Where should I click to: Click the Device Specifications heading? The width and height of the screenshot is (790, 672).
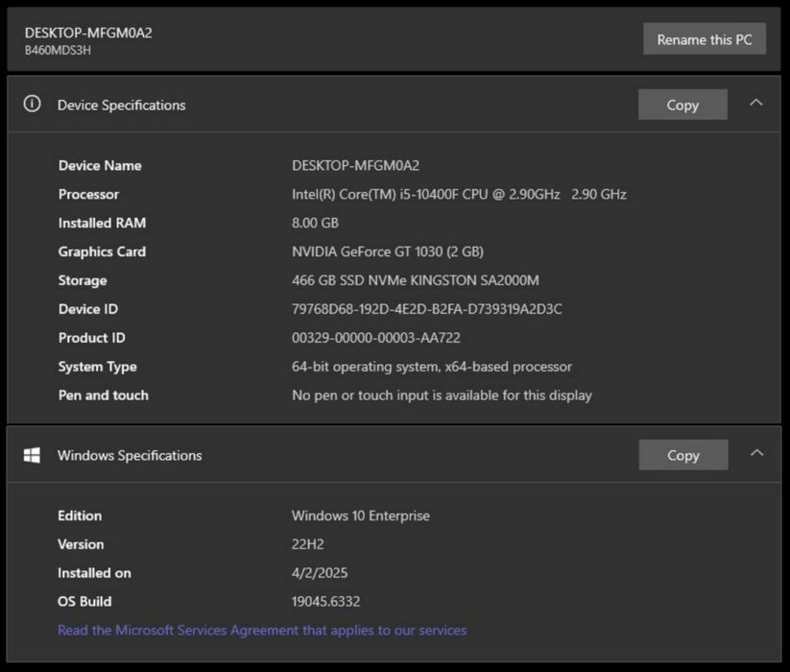[x=121, y=105]
